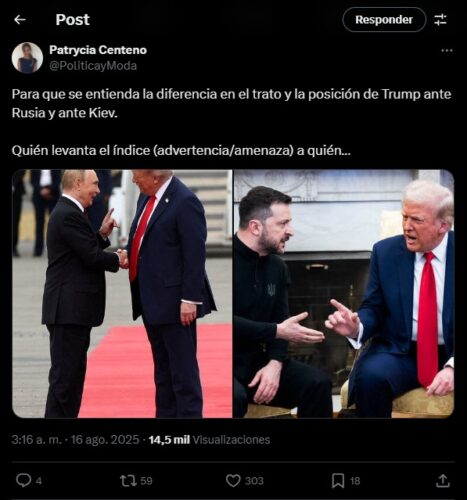Open the three-dot more options menu
Viewport: 467px width, 500px height.
point(447,51)
